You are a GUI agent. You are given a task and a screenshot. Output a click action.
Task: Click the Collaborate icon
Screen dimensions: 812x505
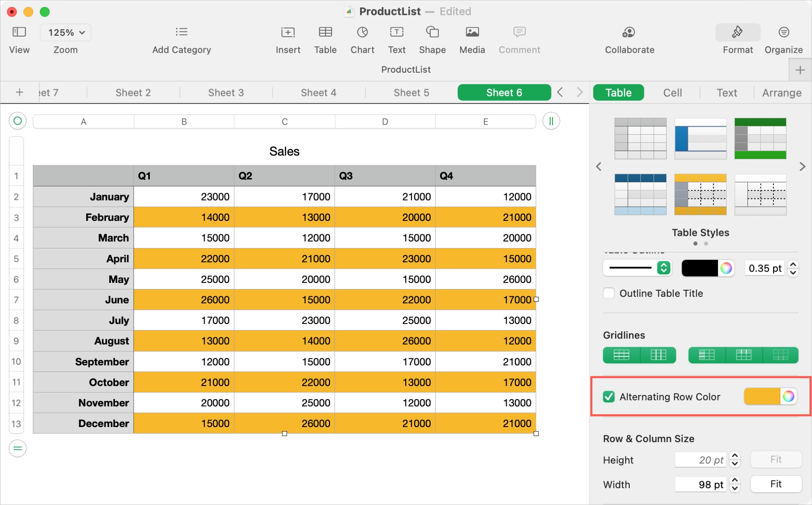coord(629,33)
